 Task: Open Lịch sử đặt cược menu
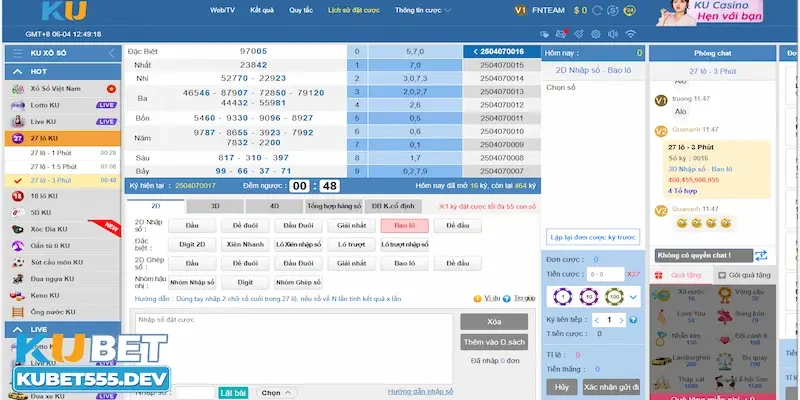pyautogui.click(x=355, y=9)
